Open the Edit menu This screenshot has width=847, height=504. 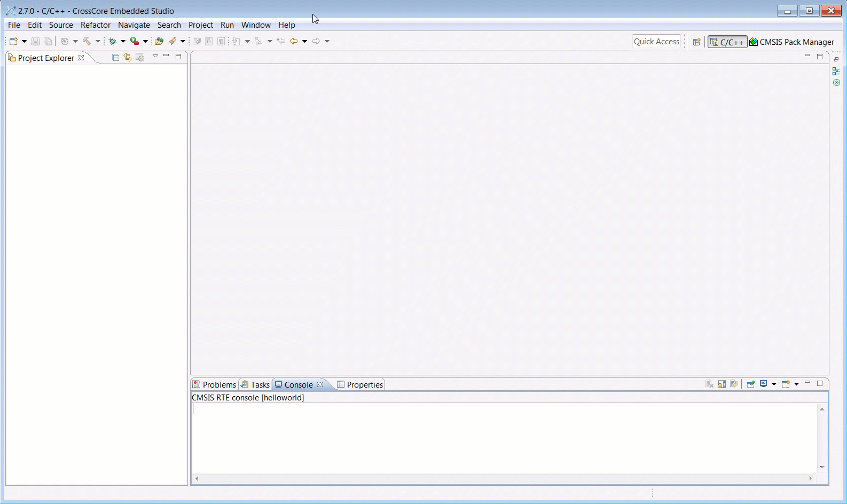coord(35,25)
